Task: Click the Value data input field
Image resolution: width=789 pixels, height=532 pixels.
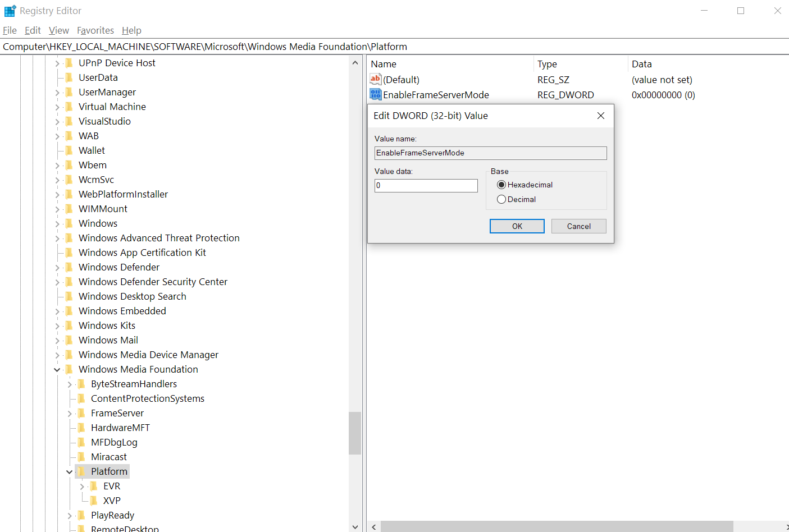Action: [426, 186]
